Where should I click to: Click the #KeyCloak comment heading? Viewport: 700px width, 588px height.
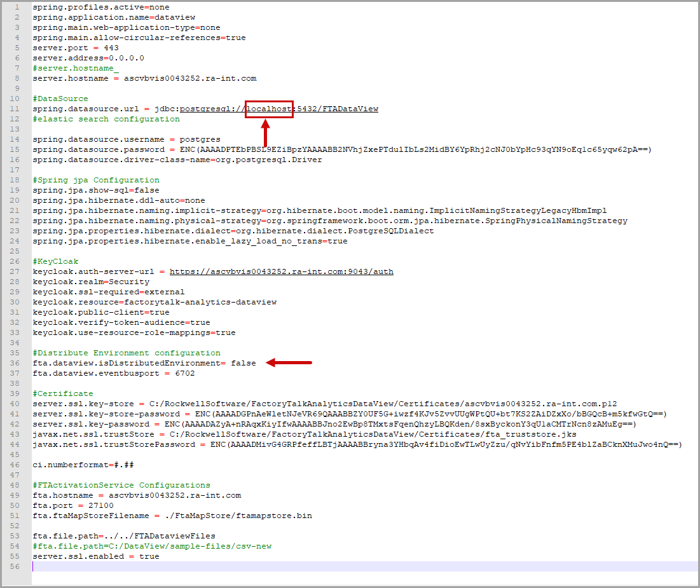[x=55, y=261]
